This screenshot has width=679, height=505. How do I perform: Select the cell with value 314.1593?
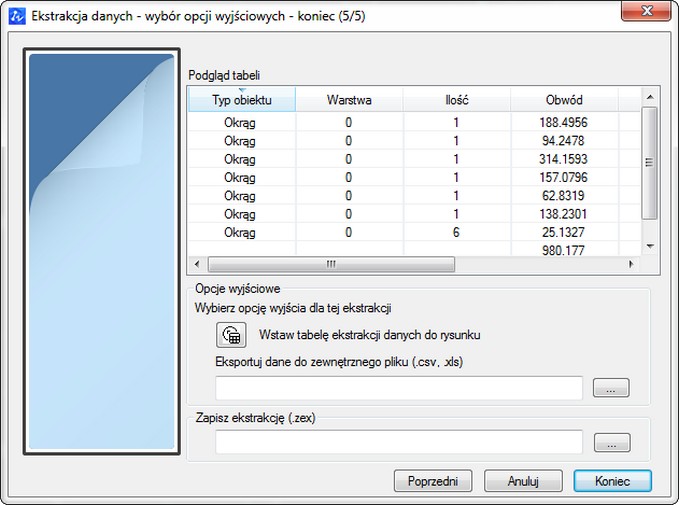click(563, 159)
